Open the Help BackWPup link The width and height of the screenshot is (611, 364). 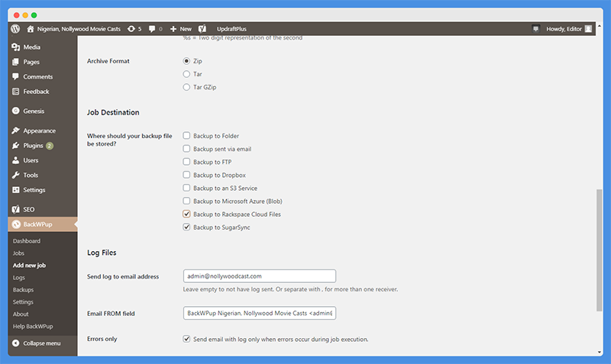(x=33, y=327)
